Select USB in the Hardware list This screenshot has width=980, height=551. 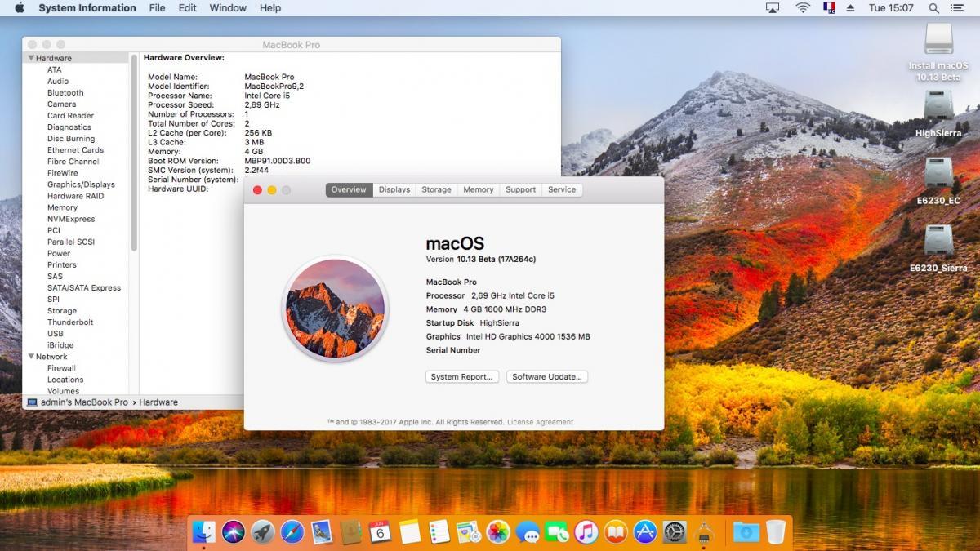56,334
